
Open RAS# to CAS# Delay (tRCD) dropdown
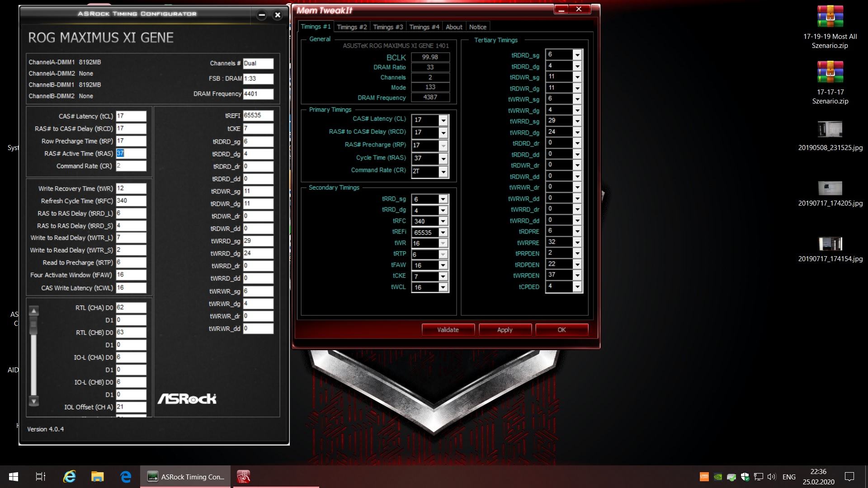click(x=443, y=133)
